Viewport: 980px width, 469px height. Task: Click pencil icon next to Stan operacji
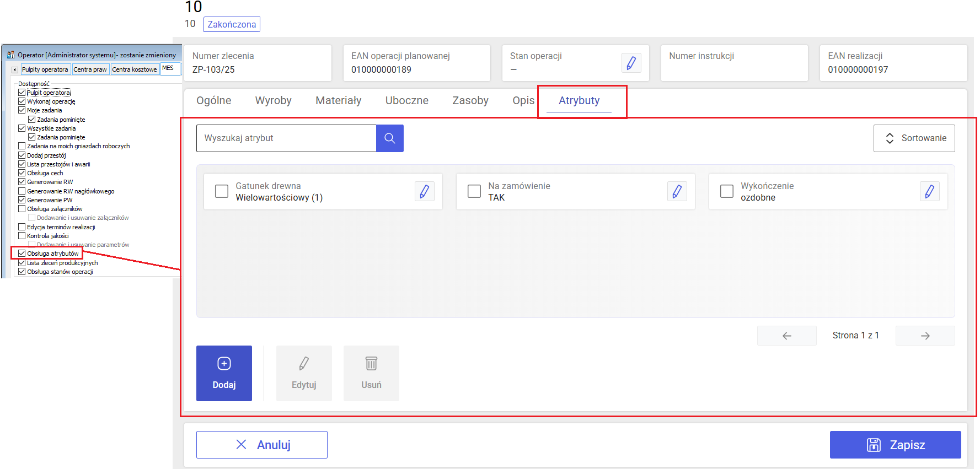tap(631, 63)
